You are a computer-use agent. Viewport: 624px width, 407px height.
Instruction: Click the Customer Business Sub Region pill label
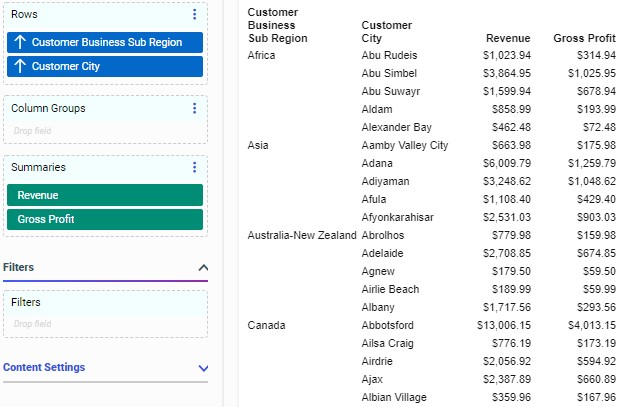[x=106, y=43]
